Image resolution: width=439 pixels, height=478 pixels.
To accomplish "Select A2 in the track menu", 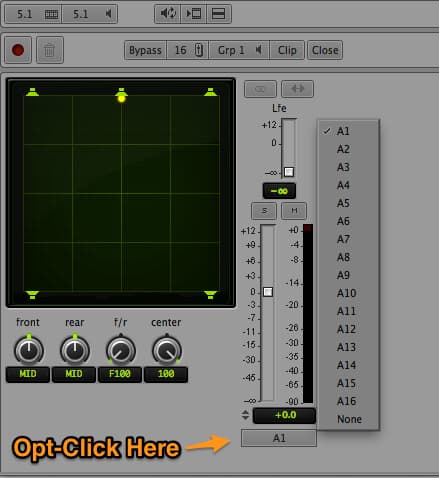I will click(x=348, y=149).
